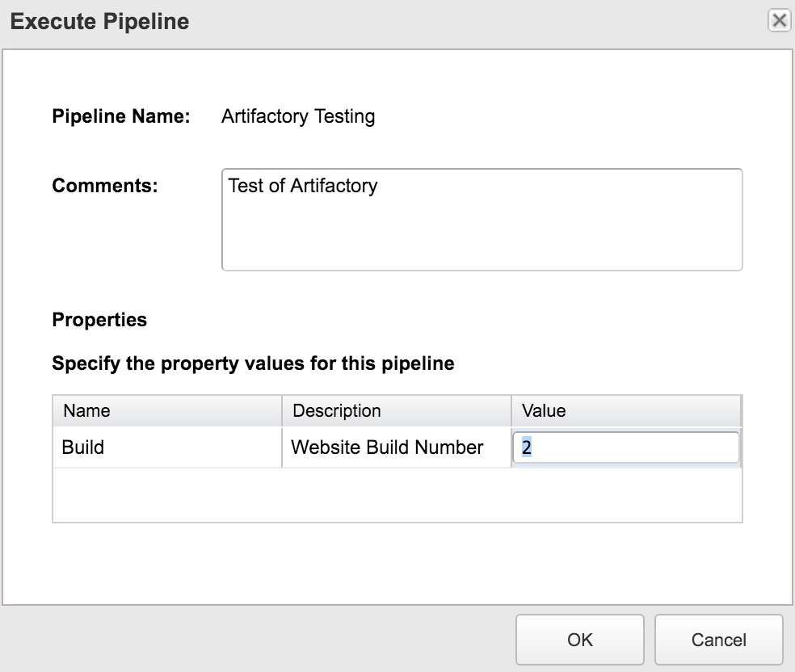Screen dimensions: 795x672
Task: Sort by the Name column header
Action: click(x=166, y=410)
